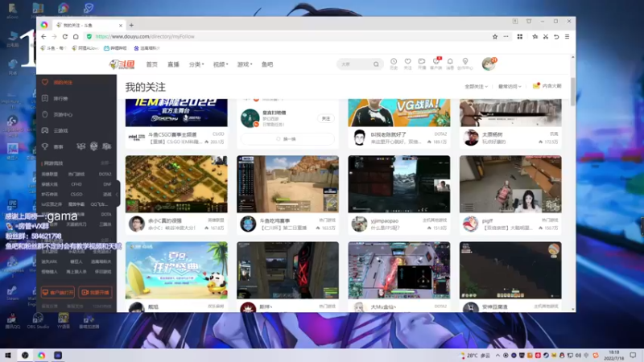Go back with browser back arrow

tap(43, 36)
